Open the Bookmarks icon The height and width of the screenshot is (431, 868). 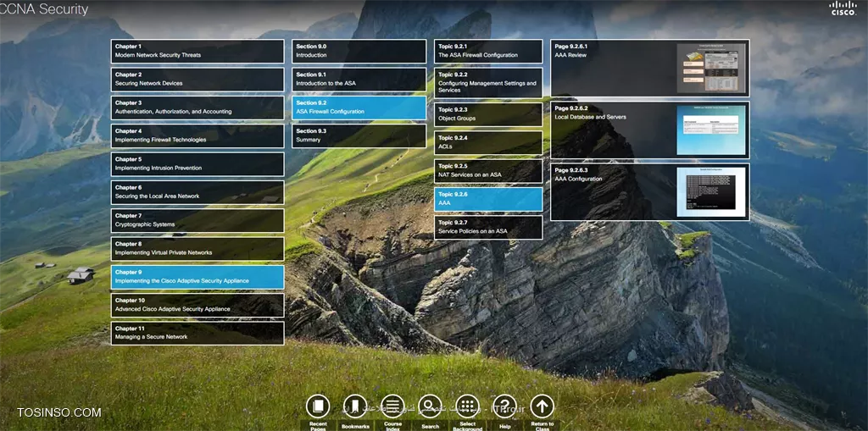355,406
